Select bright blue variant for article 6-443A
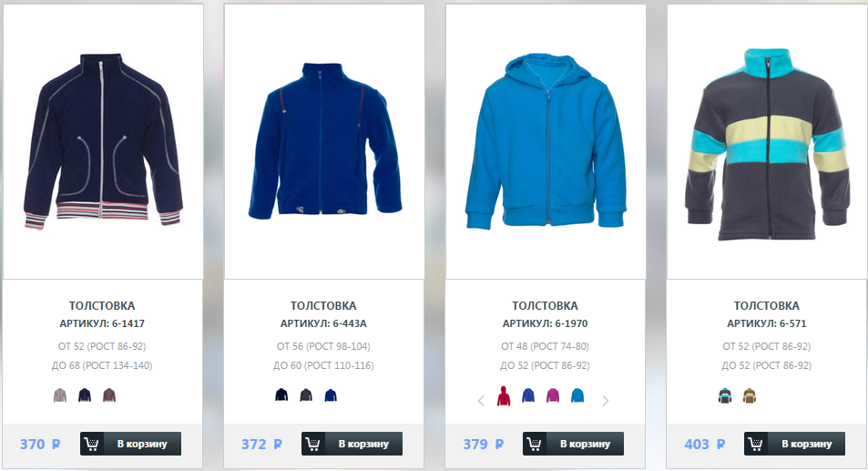The height and width of the screenshot is (471, 868). [331, 395]
